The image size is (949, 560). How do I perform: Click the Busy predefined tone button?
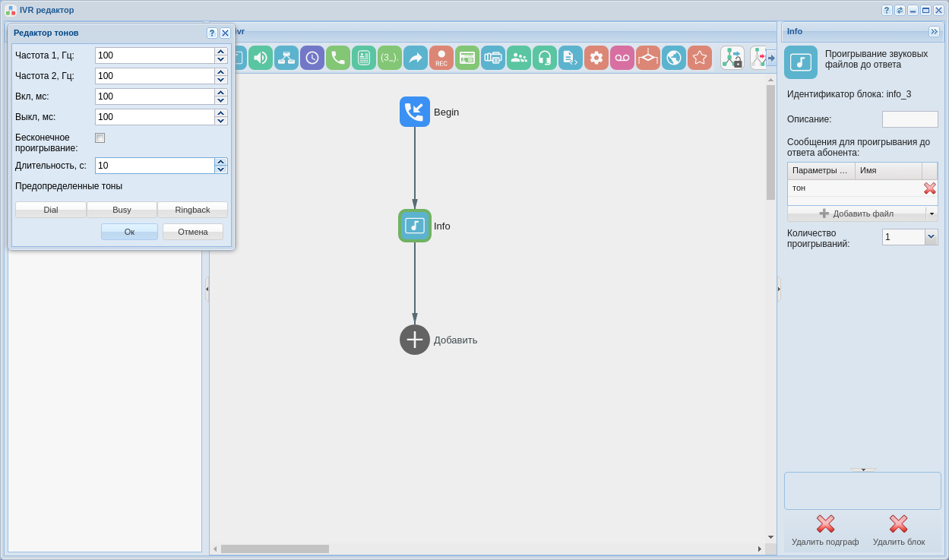(x=122, y=210)
